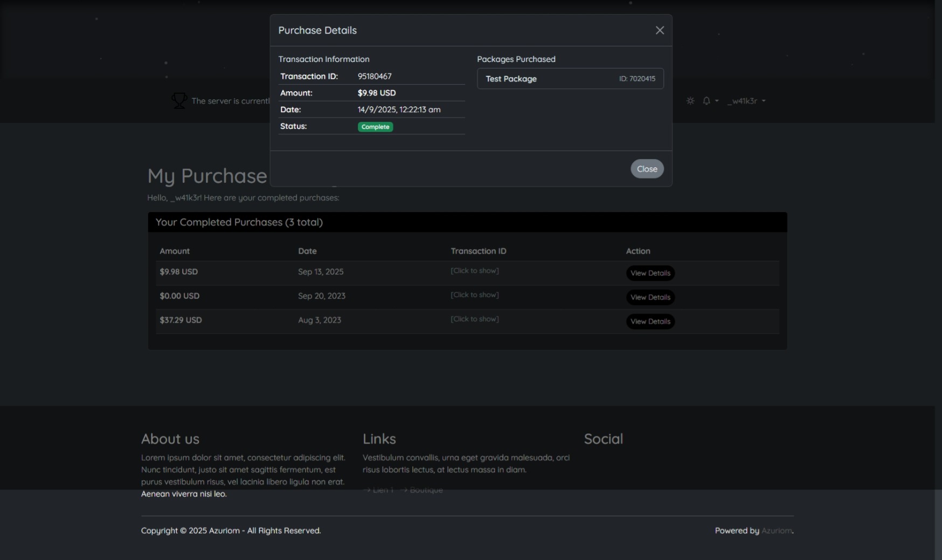The image size is (942, 560).
Task: Reveal transaction ID for Aug 3, 2023 purchase
Action: (x=474, y=319)
